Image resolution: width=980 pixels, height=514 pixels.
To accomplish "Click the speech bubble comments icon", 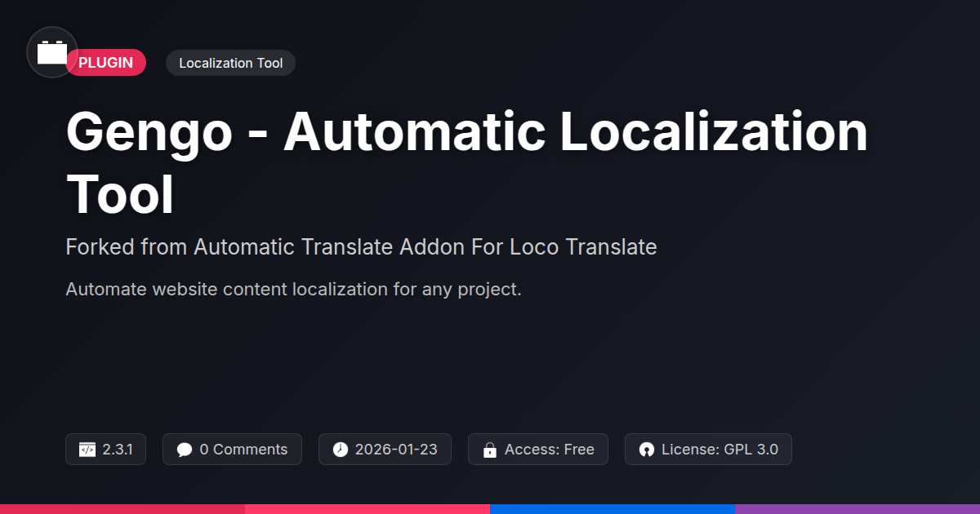I will (185, 450).
